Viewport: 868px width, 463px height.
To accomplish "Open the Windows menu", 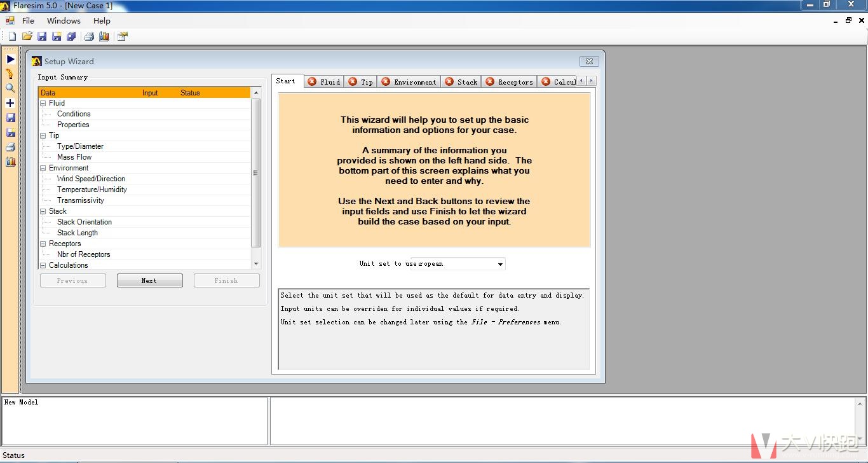I will pyautogui.click(x=64, y=20).
